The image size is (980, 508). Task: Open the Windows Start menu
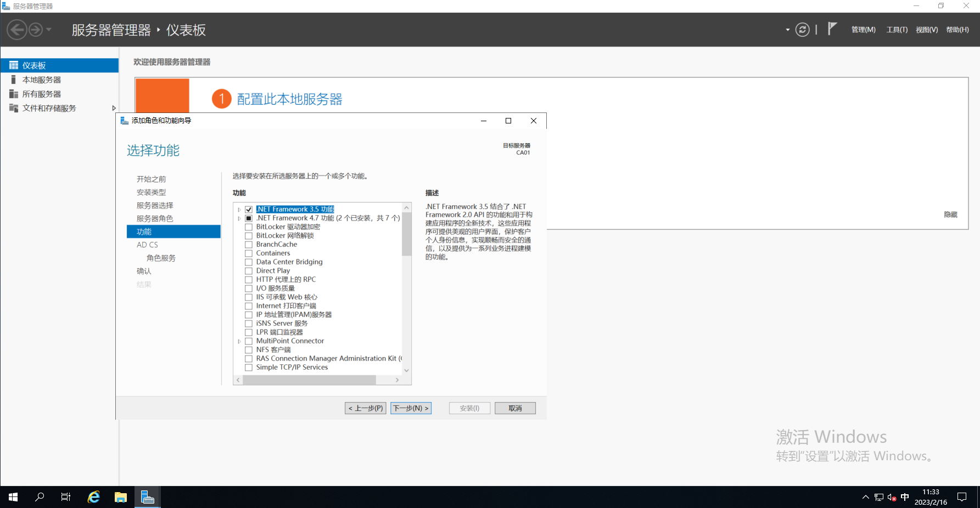coord(13,497)
